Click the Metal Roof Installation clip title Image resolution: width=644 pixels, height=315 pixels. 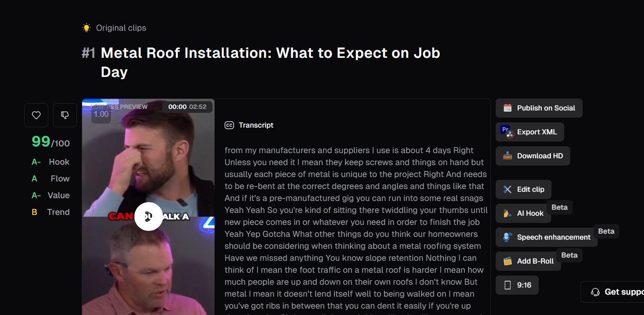[x=270, y=63]
